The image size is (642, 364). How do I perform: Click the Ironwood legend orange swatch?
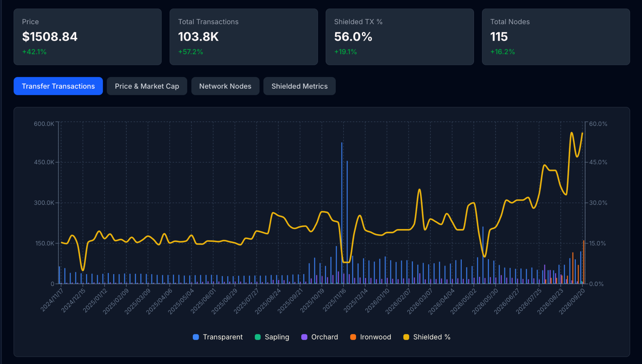coord(353,337)
